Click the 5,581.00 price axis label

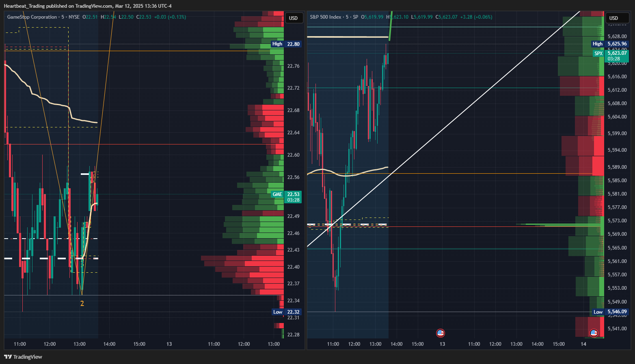(617, 194)
